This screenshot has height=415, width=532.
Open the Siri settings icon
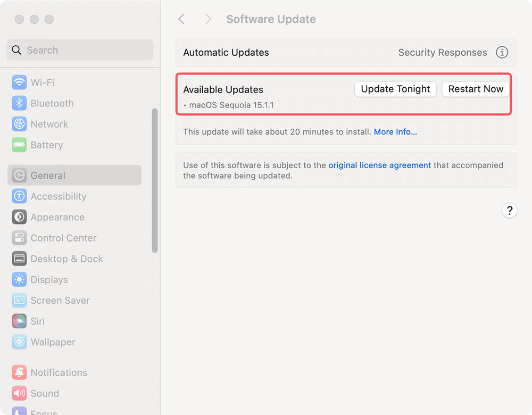click(19, 321)
